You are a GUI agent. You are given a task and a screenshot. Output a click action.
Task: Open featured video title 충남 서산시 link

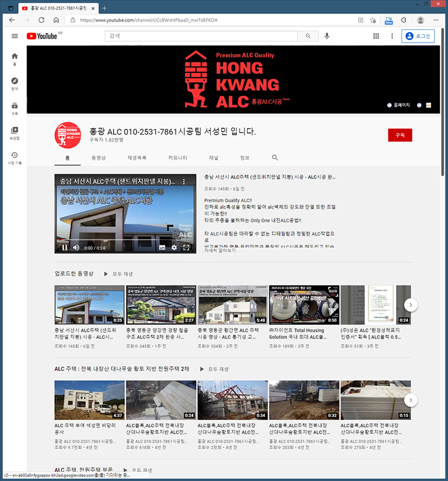(x=269, y=177)
